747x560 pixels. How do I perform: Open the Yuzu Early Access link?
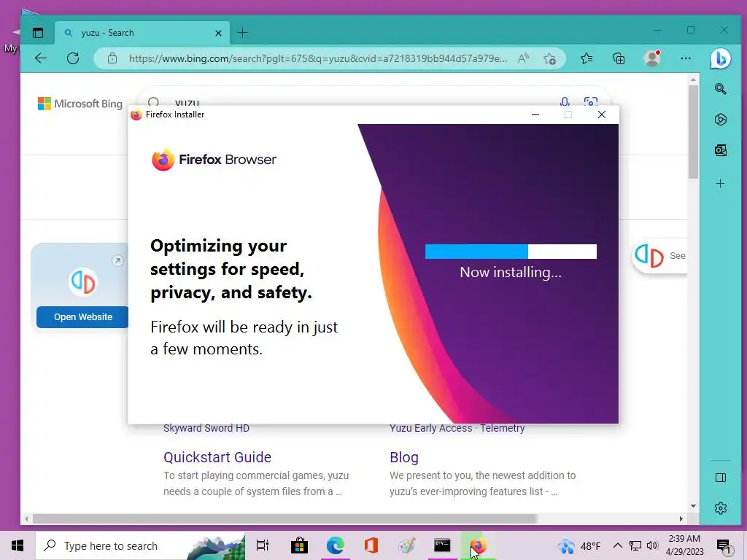(430, 428)
